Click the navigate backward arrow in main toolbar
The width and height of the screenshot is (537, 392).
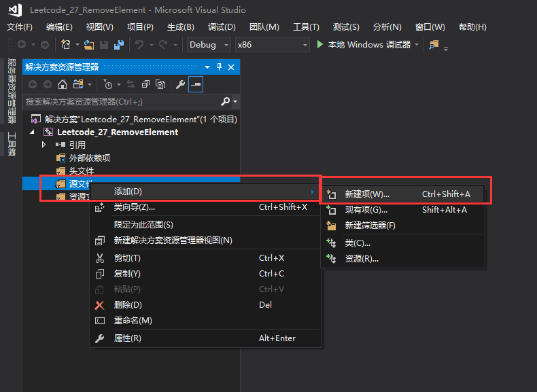click(x=22, y=45)
